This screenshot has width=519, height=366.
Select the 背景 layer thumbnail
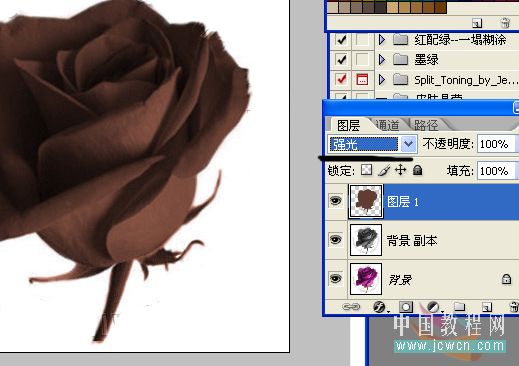pyautogui.click(x=366, y=279)
